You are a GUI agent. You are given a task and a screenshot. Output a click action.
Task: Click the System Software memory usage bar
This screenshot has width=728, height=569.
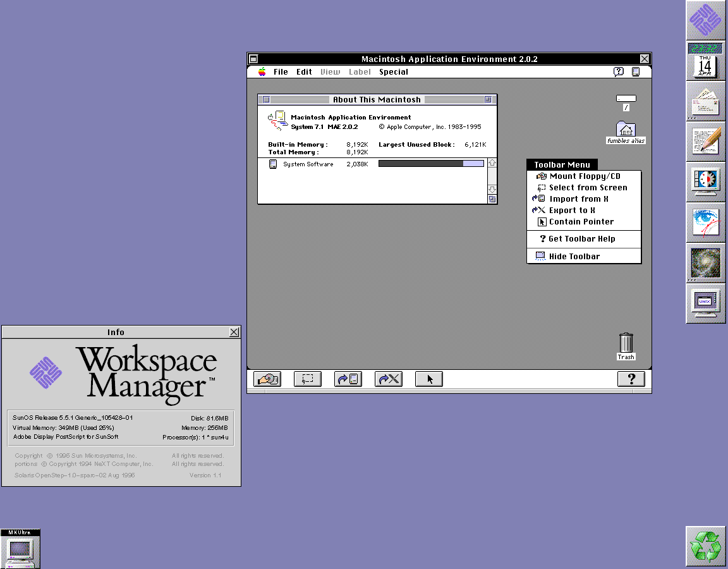(x=431, y=164)
